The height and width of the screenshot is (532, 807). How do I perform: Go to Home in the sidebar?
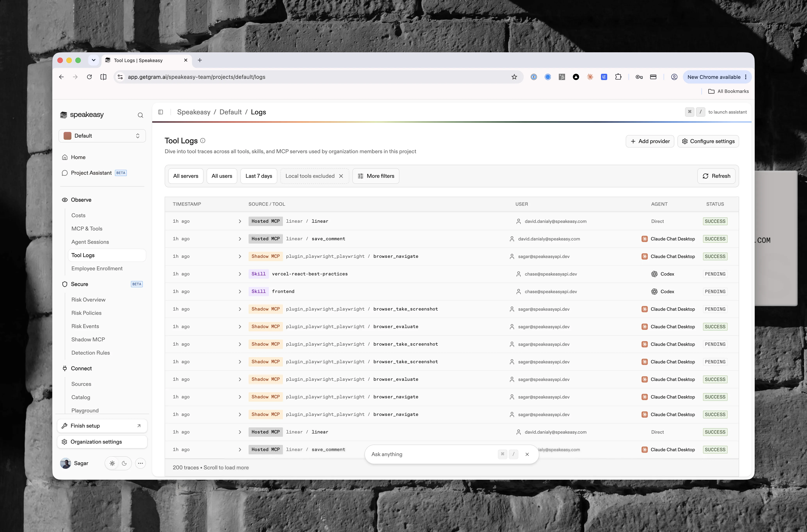(x=78, y=157)
